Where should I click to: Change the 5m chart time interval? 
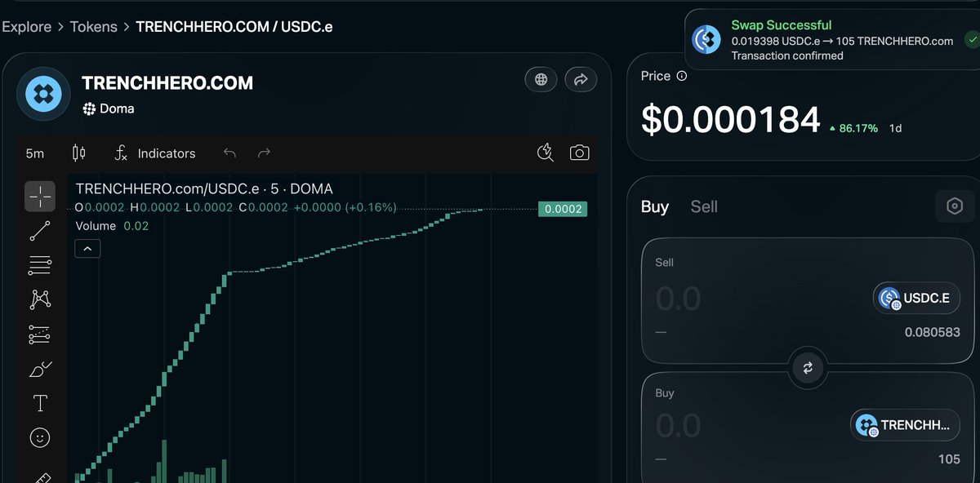coord(35,153)
